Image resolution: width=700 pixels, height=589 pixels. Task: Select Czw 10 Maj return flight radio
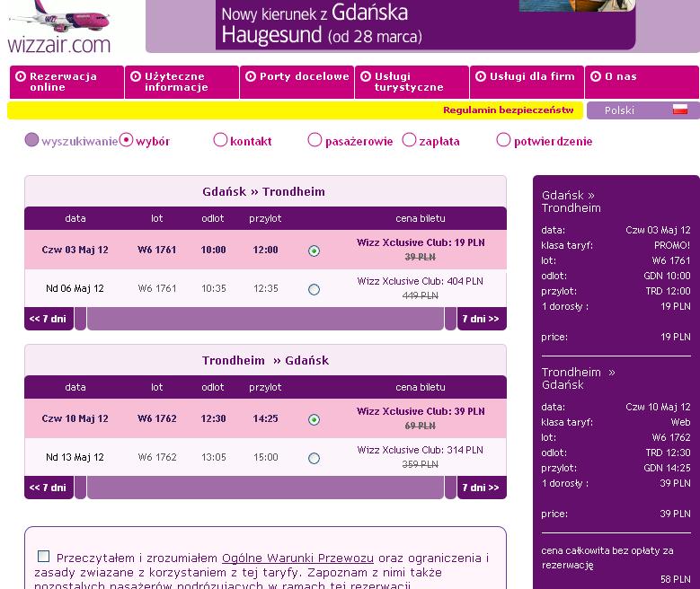tap(314, 419)
